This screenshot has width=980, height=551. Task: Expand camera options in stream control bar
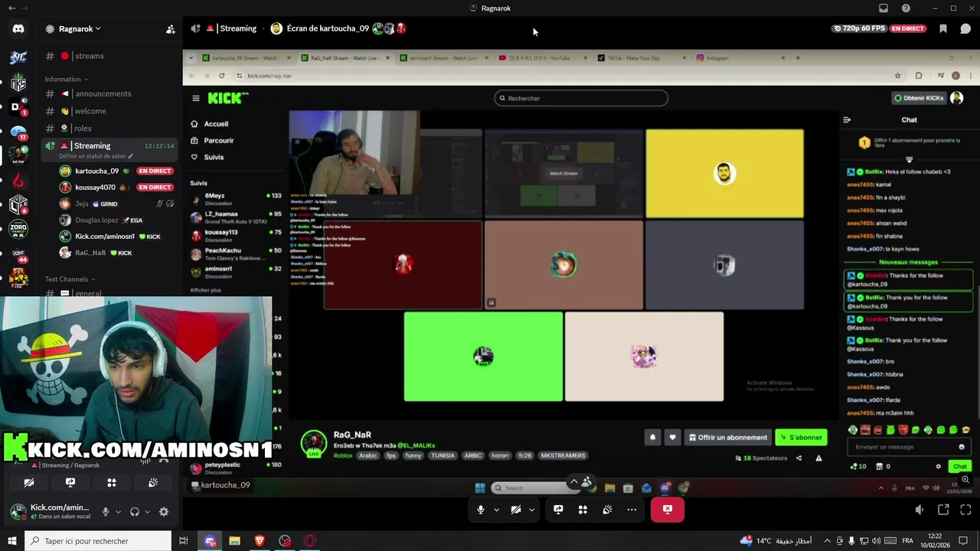[531, 510]
